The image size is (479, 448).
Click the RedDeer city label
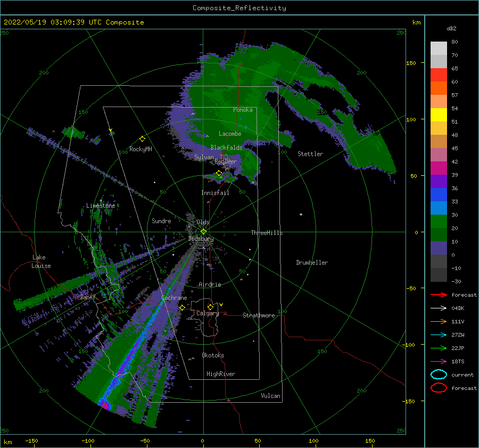pyautogui.click(x=226, y=161)
